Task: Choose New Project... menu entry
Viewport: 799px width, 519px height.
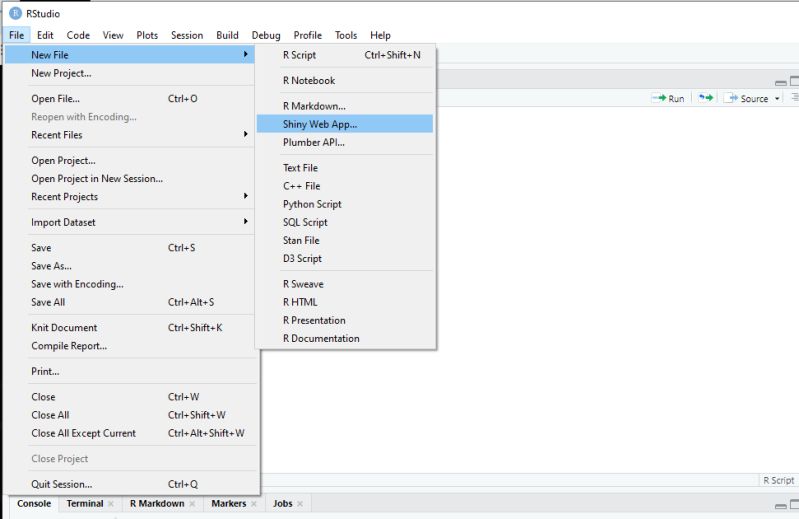Action: pos(129,73)
